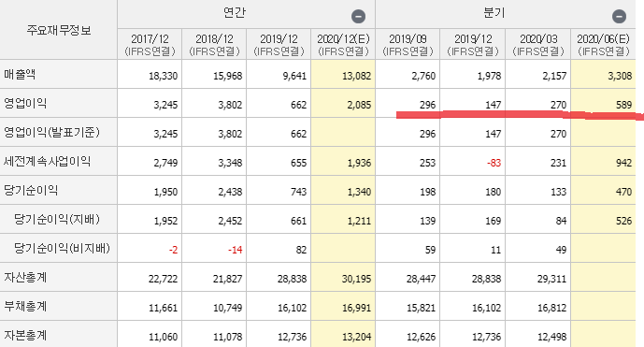Click the 2018/12 annual column header
644x347 pixels.
coord(214,44)
